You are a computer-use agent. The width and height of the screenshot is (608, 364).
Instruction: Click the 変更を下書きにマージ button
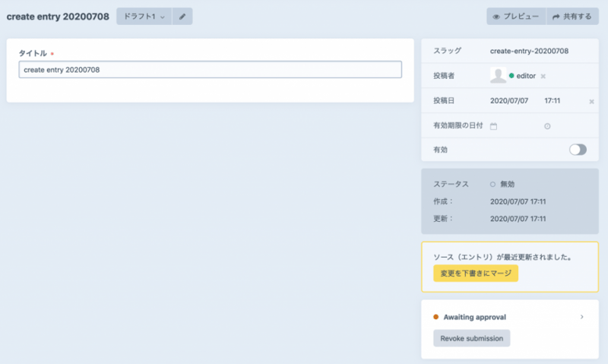click(x=476, y=273)
